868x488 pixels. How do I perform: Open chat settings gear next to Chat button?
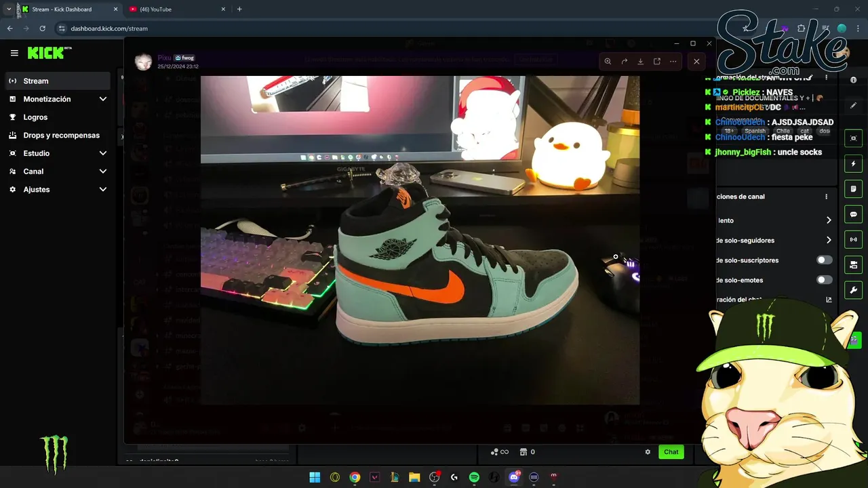(648, 452)
